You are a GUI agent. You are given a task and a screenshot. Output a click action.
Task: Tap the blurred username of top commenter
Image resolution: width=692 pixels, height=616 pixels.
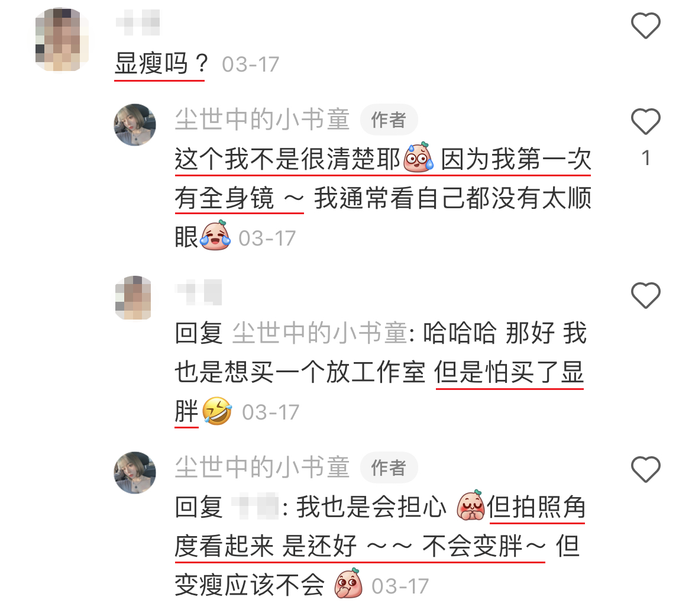click(138, 22)
